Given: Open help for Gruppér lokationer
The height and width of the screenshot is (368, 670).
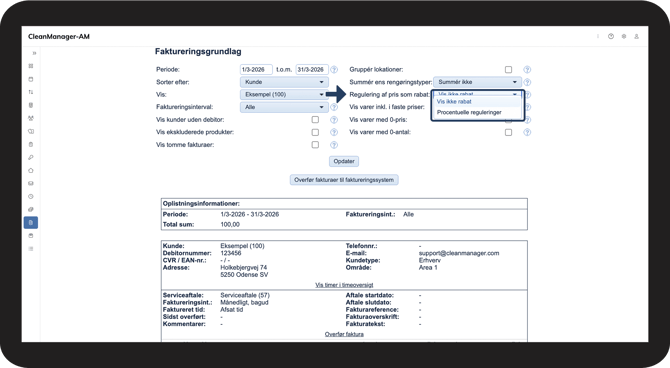Looking at the screenshot, I should click(527, 70).
